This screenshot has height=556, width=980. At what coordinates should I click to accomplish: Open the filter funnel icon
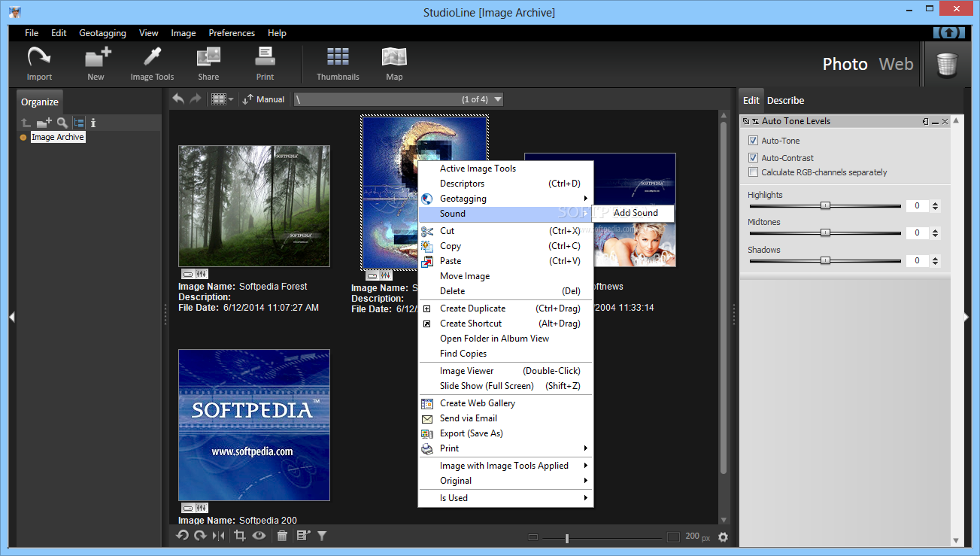[322, 536]
